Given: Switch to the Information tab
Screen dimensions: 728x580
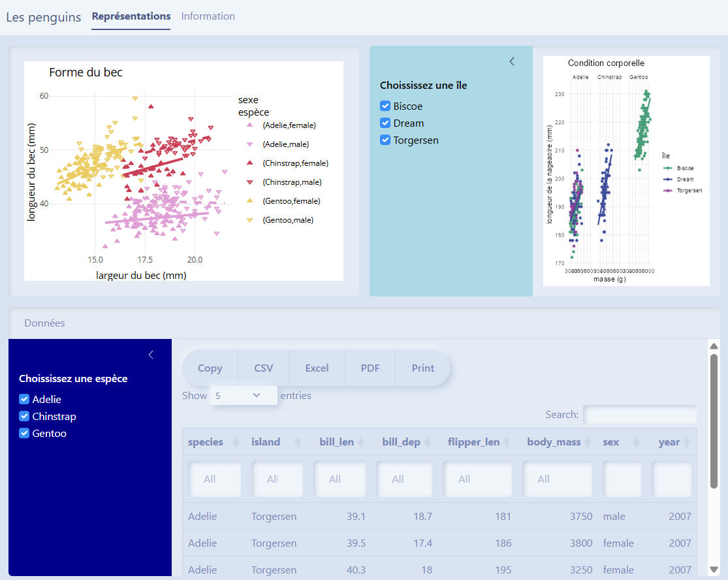Looking at the screenshot, I should click(208, 16).
